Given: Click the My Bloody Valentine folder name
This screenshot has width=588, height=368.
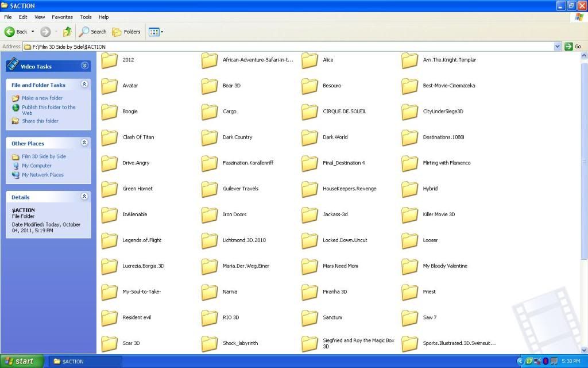Looking at the screenshot, I should pyautogui.click(x=445, y=266).
